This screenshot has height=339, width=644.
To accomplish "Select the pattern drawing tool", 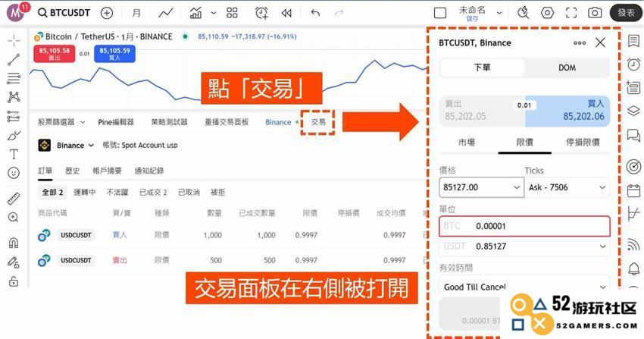I will [14, 97].
